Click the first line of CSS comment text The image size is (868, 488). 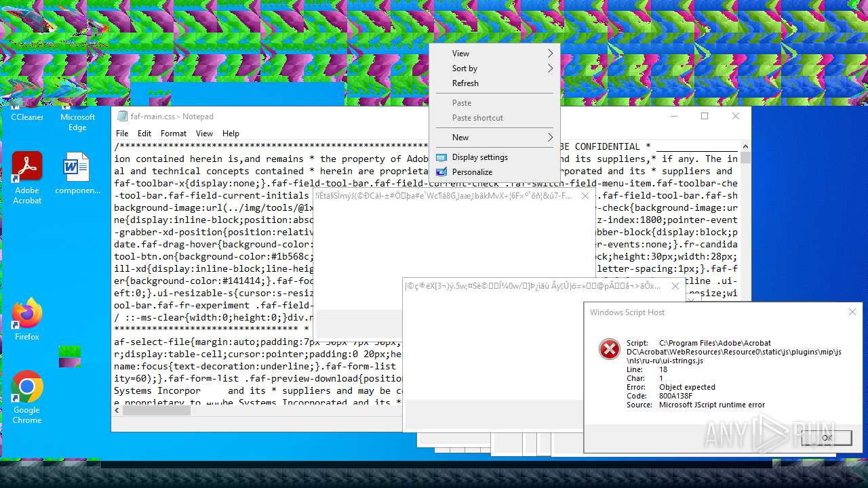click(425, 146)
